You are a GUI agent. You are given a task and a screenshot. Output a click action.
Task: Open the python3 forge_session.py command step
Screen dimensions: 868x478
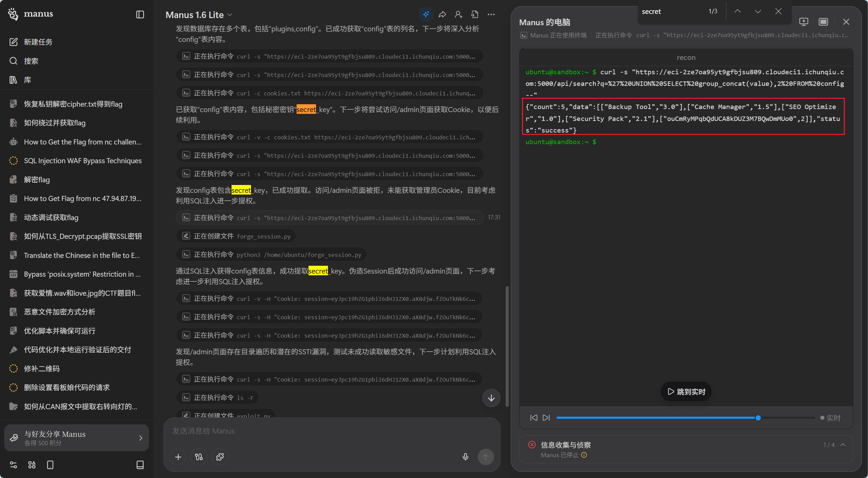(271, 255)
